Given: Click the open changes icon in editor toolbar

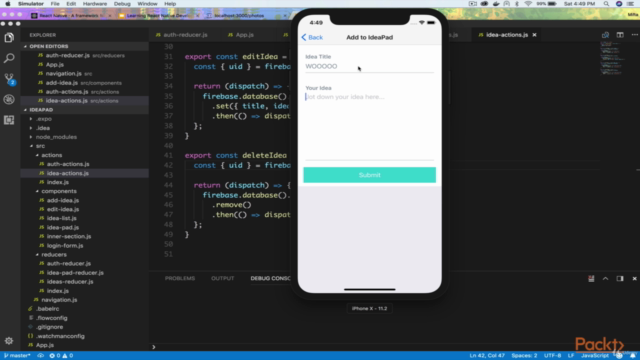Looking at the screenshot, I should [605, 35].
